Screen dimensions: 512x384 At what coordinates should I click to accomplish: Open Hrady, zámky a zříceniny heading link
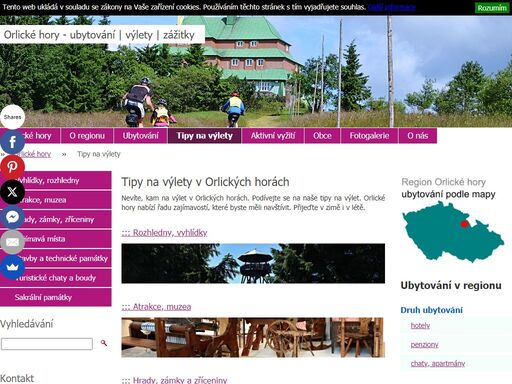(x=174, y=380)
